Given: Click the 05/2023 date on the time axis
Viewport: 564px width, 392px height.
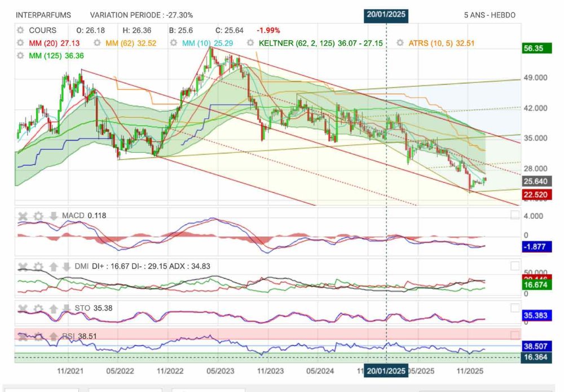Looking at the screenshot, I should pyautogui.click(x=220, y=371).
